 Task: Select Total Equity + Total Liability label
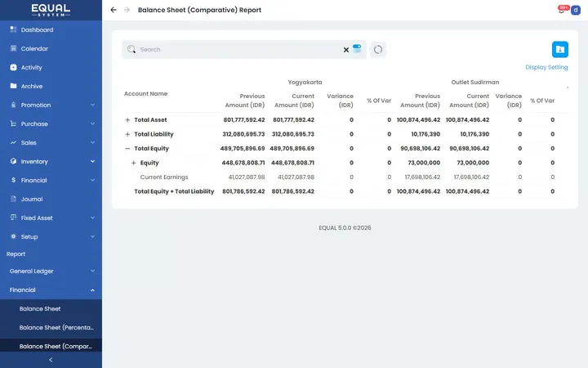(x=174, y=191)
